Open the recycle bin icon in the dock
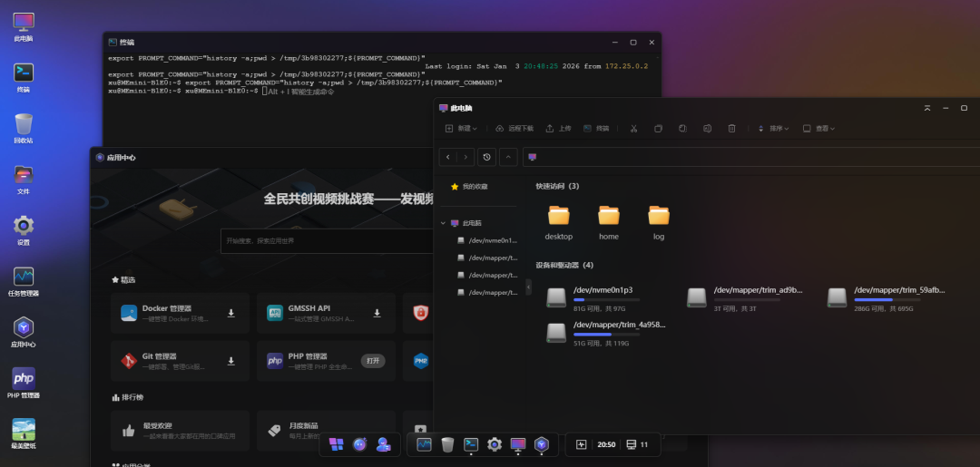980x467 pixels. pos(447,444)
